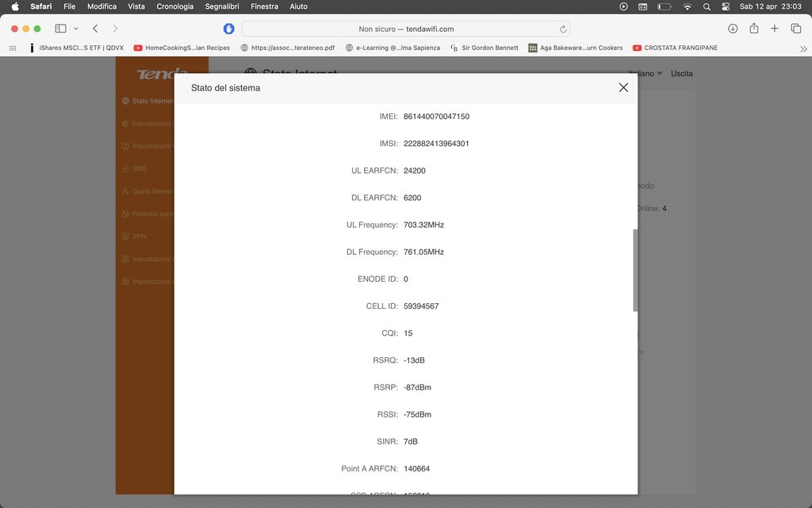The height and width of the screenshot is (508, 812).
Task: Open the Wi-Fi status menu
Action: [x=688, y=6]
